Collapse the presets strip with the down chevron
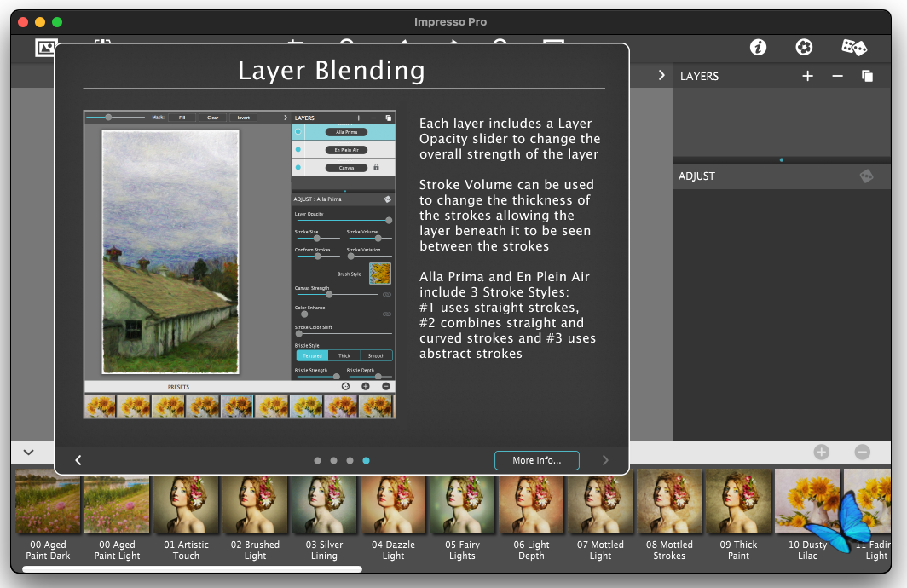This screenshot has height=588, width=907. tap(28, 453)
